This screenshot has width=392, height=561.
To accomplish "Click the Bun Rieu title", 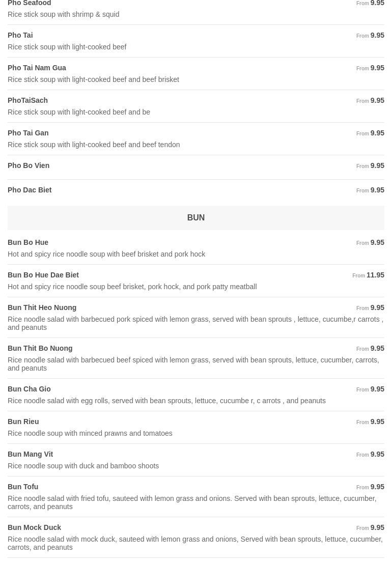I will pyautogui.click(x=23, y=422).
